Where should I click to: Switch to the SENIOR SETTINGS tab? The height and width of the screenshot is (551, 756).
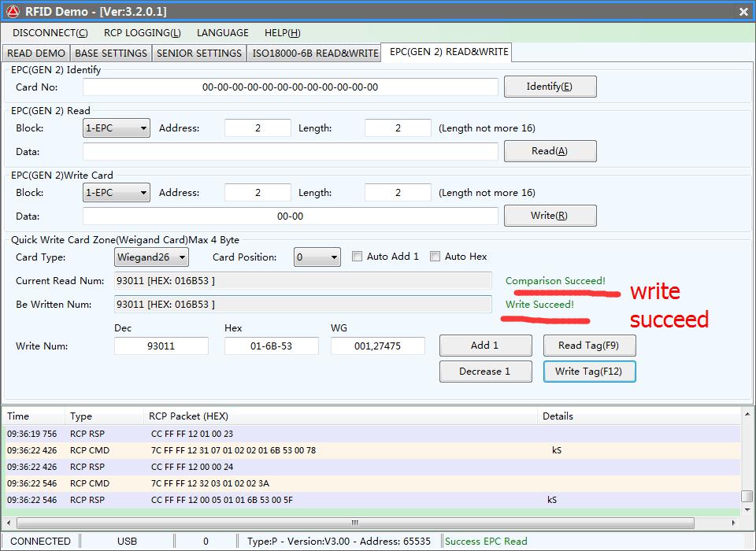coord(198,53)
